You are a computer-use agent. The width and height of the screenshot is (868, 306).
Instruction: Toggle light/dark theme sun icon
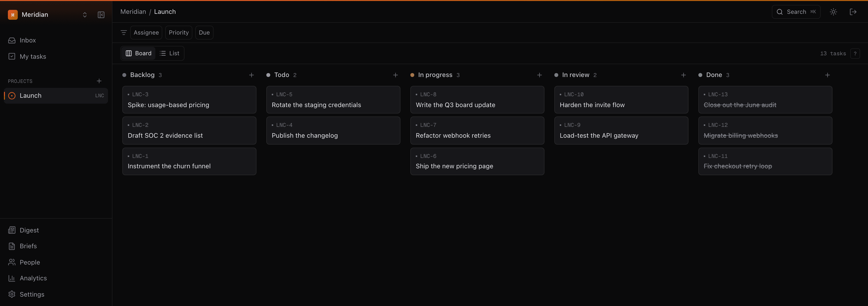tap(833, 12)
